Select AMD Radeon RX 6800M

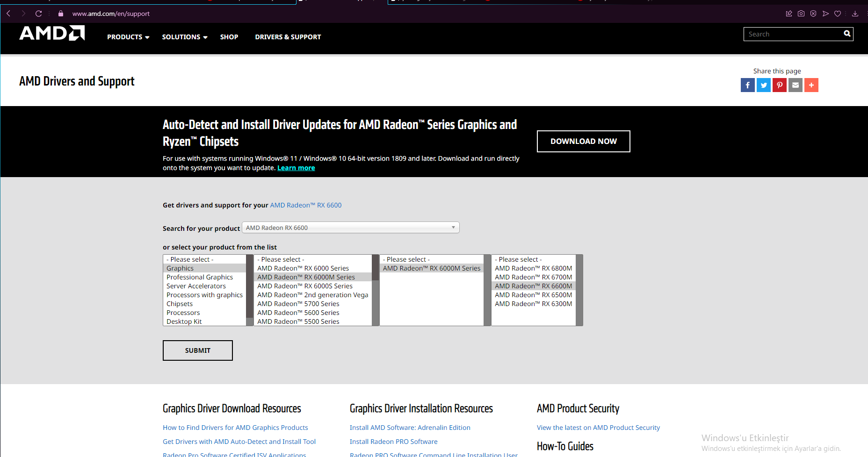(x=534, y=268)
